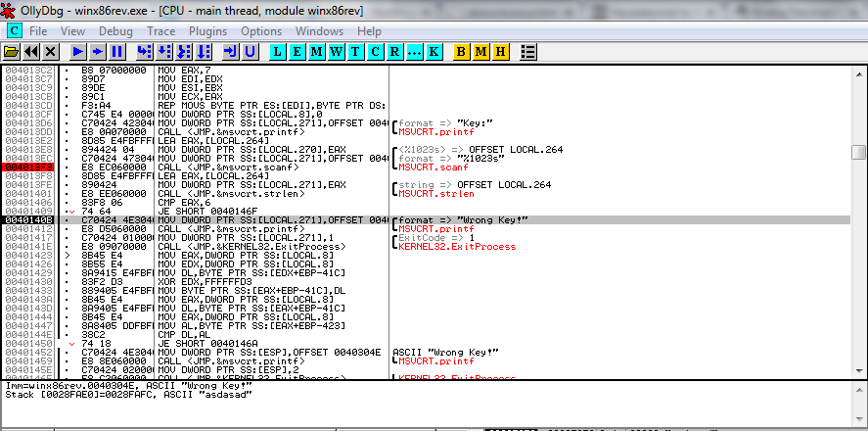
Task: Click the OllyDbg title bar bug icon
Action: click(x=8, y=10)
